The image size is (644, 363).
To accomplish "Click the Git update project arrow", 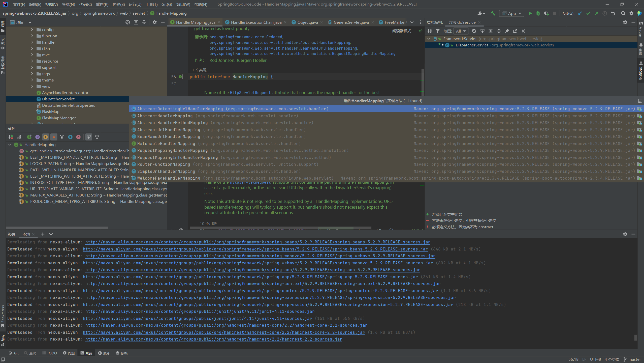I will click(580, 13).
